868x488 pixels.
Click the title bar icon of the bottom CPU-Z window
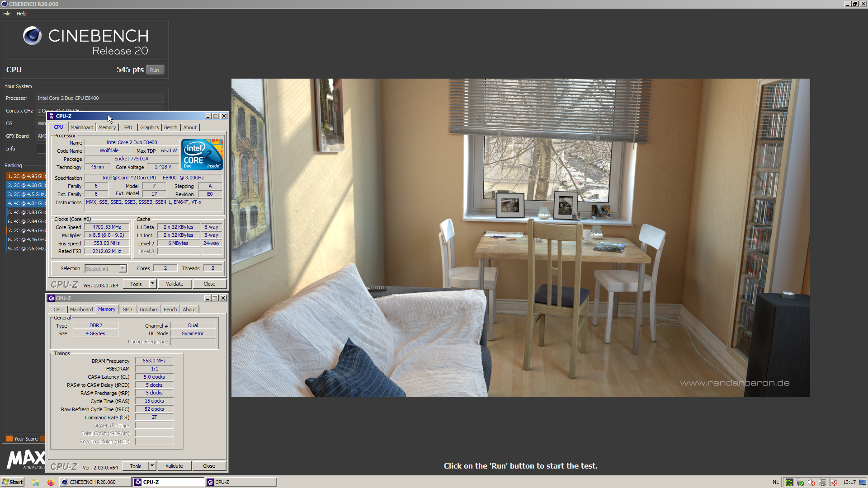tap(51, 298)
